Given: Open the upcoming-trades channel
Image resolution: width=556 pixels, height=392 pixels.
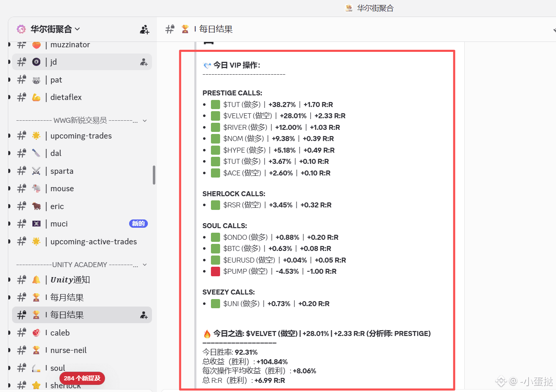Looking at the screenshot, I should 82,136.
